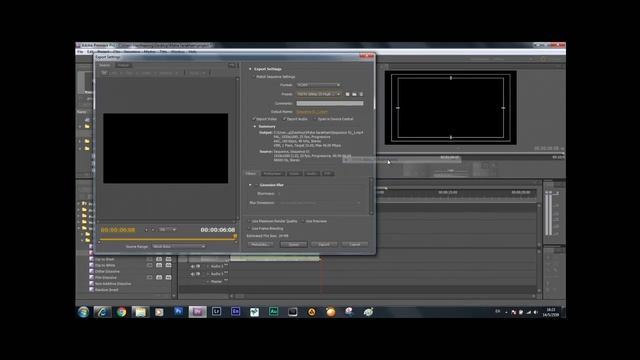Open Adobe Encore from the taskbar
The image size is (640, 360).
(x=236, y=312)
